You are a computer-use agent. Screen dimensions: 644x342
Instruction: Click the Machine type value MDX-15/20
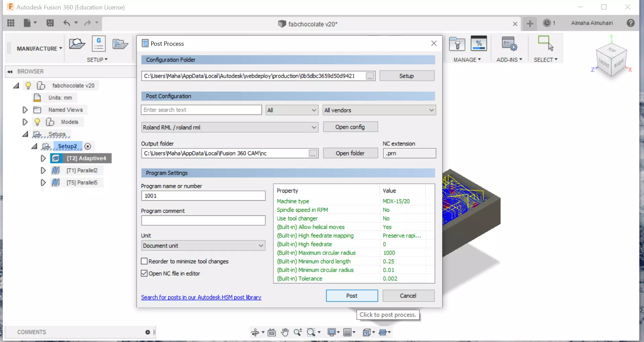(396, 201)
